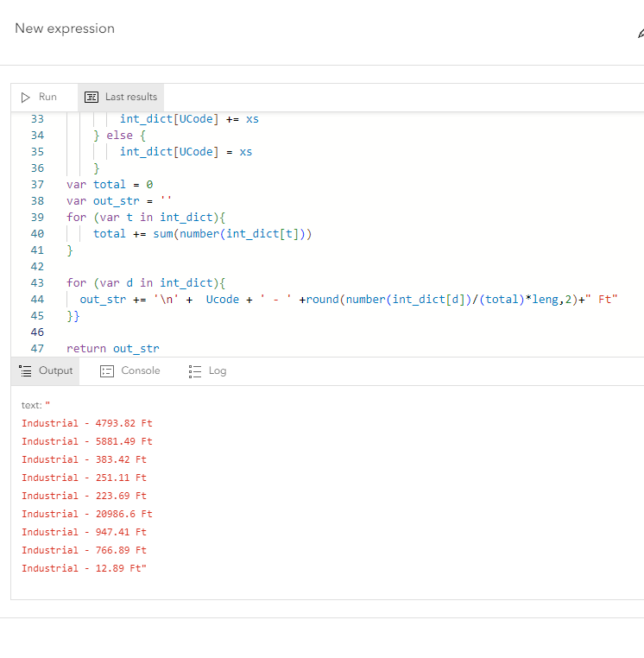This screenshot has height=658, width=644.
Task: Open the Console tab
Action: coord(140,371)
